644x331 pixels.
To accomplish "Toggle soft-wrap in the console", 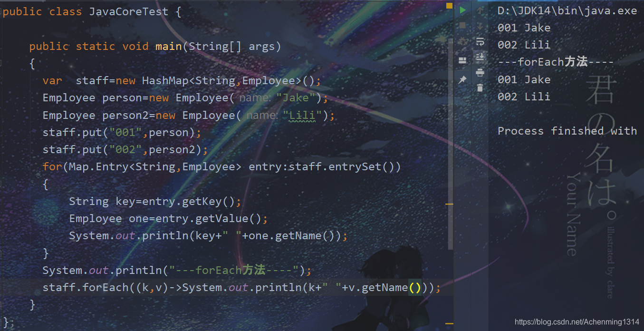I will click(x=480, y=42).
